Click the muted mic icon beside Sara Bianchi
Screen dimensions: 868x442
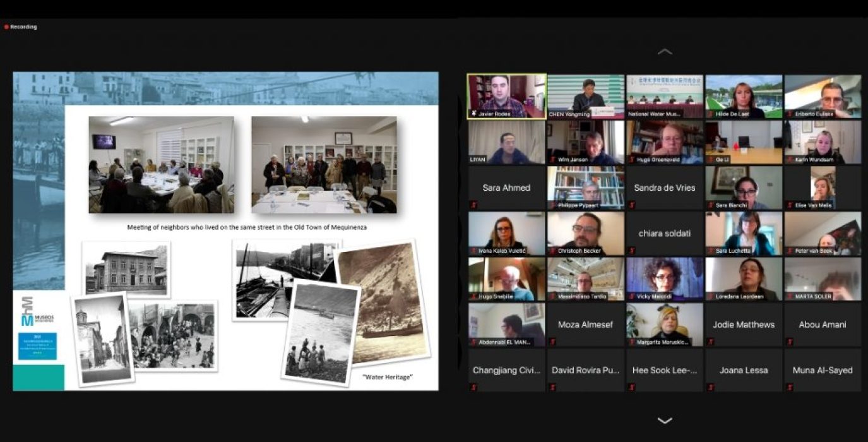click(710, 205)
